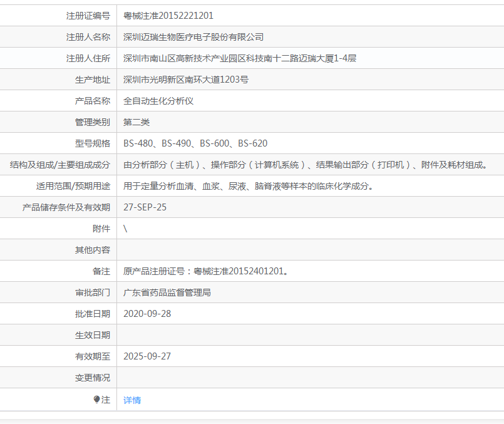The image size is (504, 424).
Task: Click the 注册证编号 label
Action: (x=88, y=16)
